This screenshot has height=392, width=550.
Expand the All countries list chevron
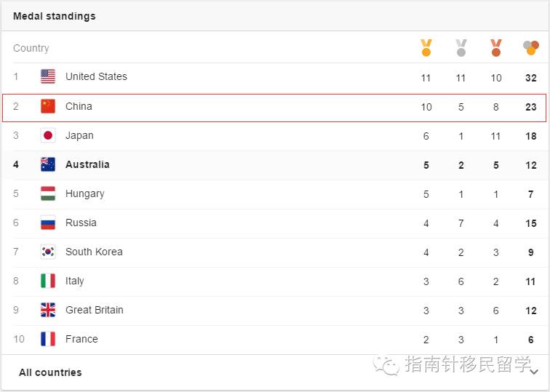point(534,372)
